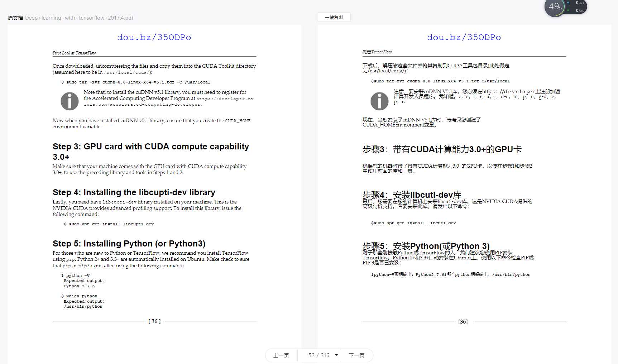618x364 pixels.
Task: Click 先看TensorFlow header on right page
Action: click(377, 52)
